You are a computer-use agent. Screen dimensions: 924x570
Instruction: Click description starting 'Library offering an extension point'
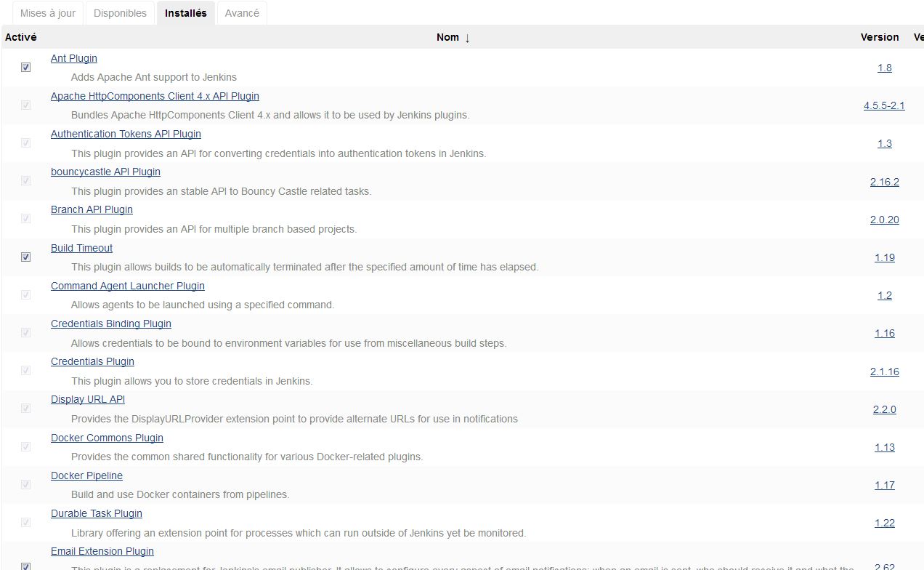pos(299,533)
